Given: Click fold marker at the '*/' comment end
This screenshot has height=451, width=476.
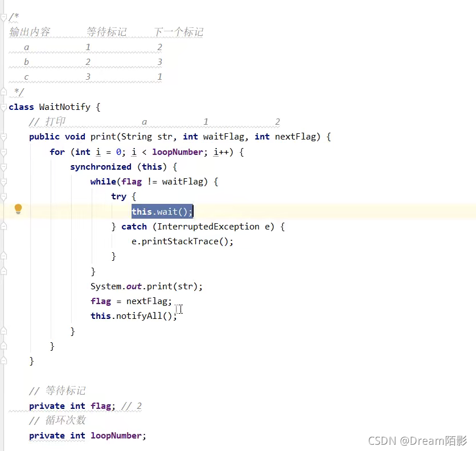Looking at the screenshot, I should (3, 92).
